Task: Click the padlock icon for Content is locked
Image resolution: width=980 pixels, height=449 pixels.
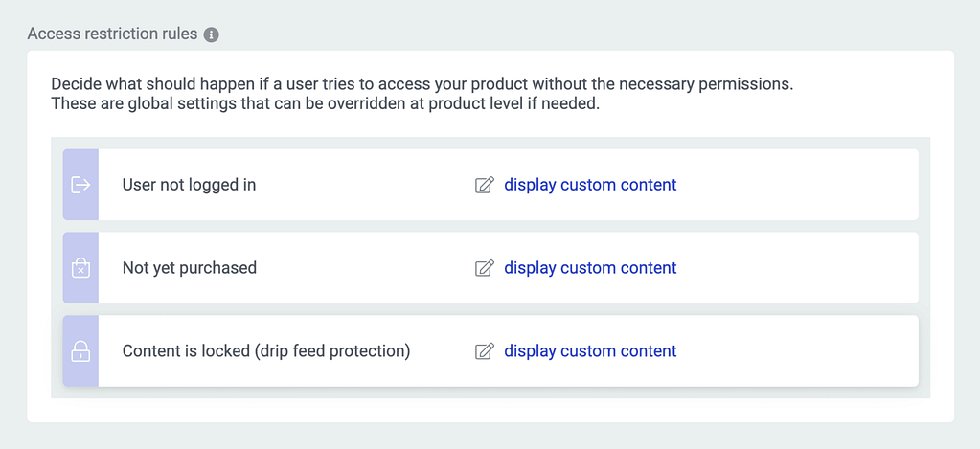Action: [x=81, y=351]
